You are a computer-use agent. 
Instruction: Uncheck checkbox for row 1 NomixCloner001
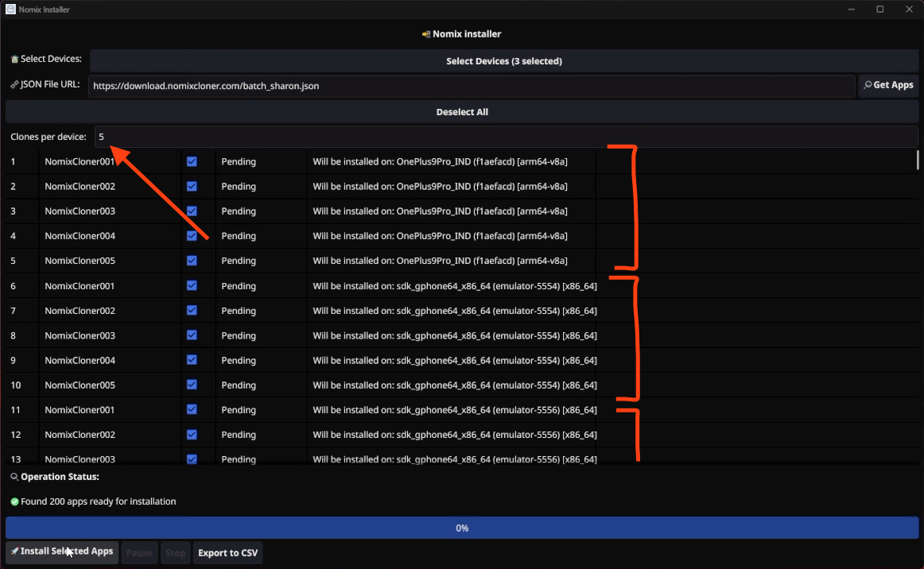click(x=192, y=161)
